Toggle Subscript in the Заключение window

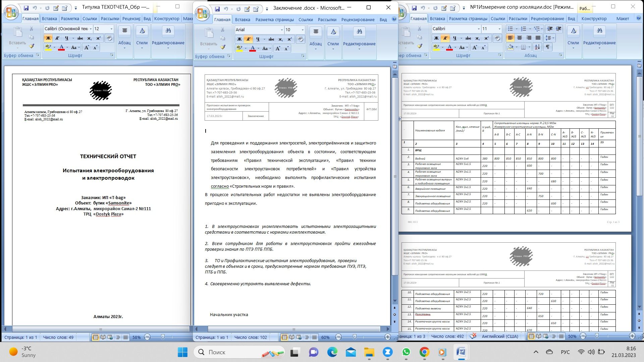pyautogui.click(x=281, y=39)
